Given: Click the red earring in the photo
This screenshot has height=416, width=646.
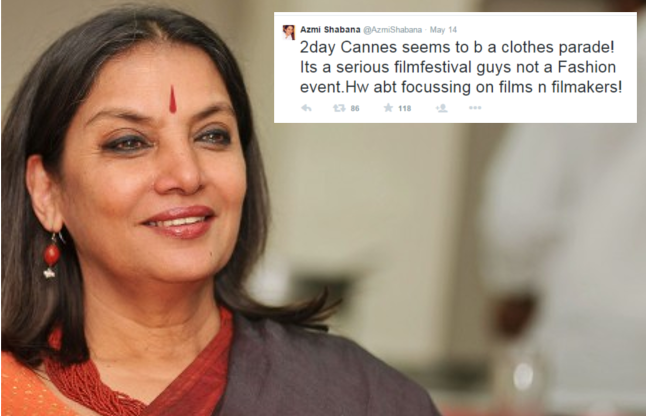Looking at the screenshot, I should click(x=52, y=255).
